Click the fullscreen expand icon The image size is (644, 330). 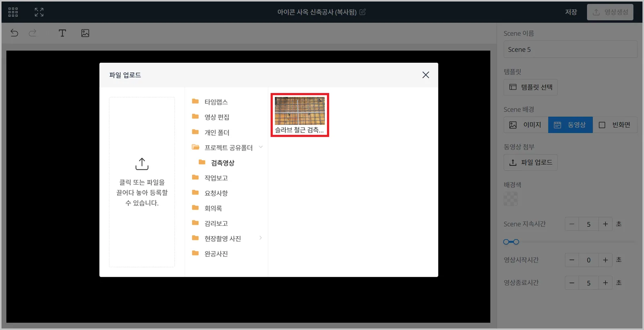click(x=39, y=12)
